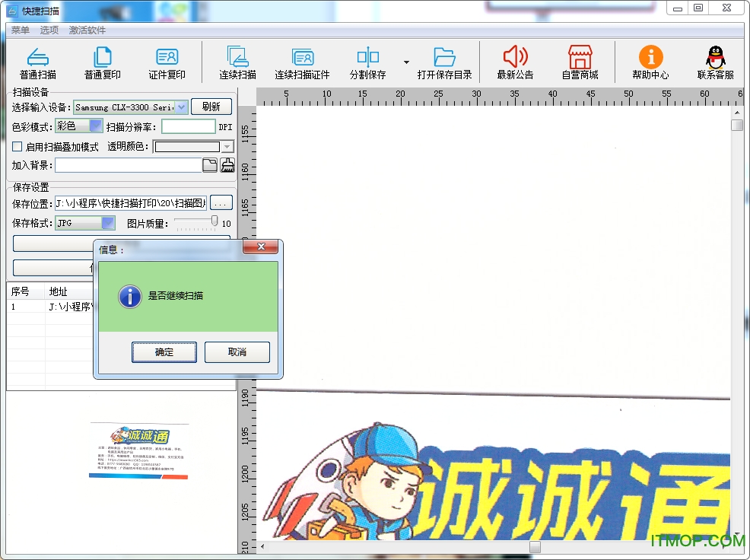This screenshot has height=560, width=750.
Task: Open the 激活软件 menu
Action: pyautogui.click(x=87, y=30)
